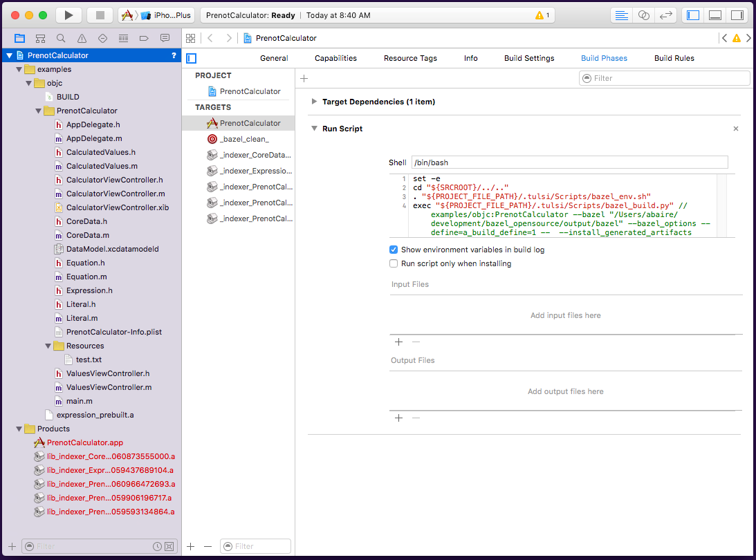Screen dimensions: 756x560
Task: Click the Shell path field
Action: tap(569, 162)
